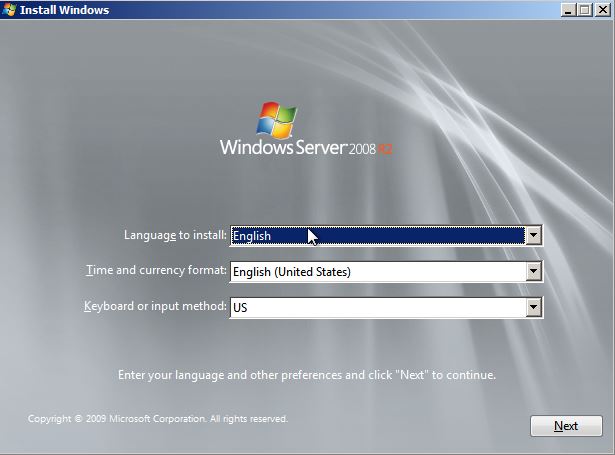Click the Windows Server 2008 R2 flag logo
Screen dimensions: 615x455
pos(277,120)
